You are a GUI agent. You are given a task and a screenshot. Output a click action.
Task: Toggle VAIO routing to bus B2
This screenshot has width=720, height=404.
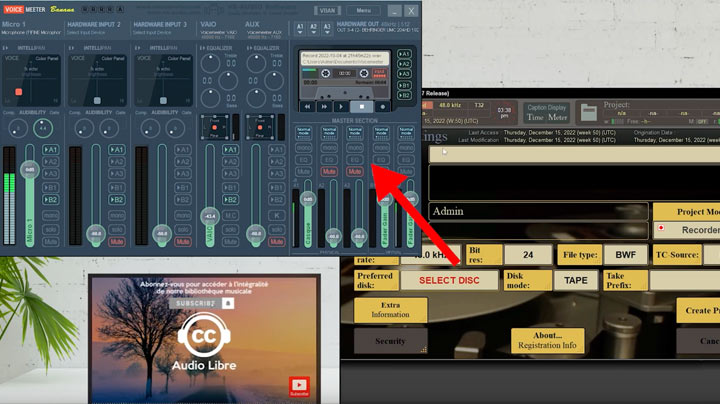(230, 200)
